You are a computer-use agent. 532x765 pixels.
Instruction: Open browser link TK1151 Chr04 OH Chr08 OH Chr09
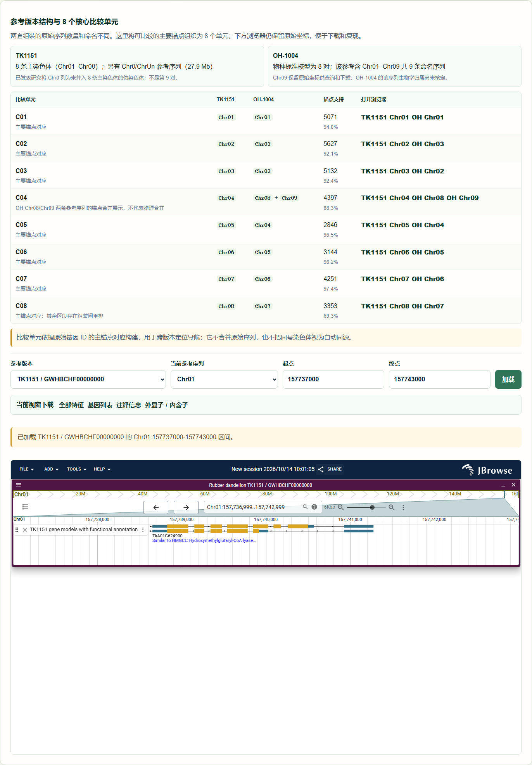tap(420, 198)
